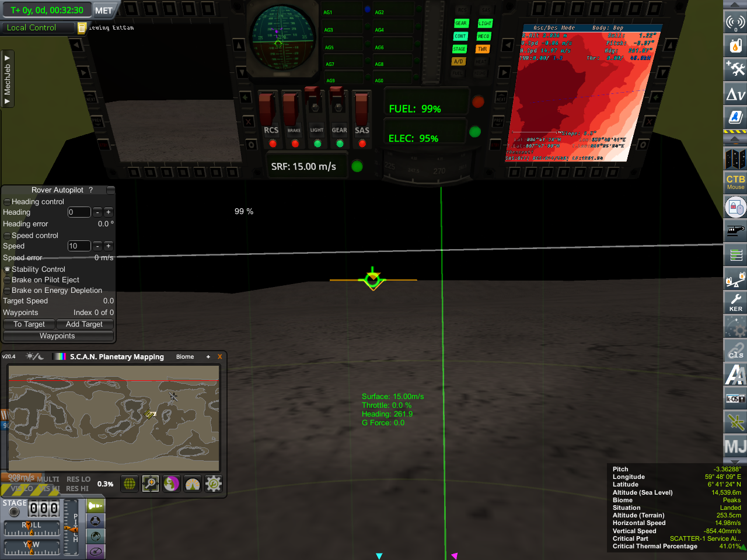Image resolution: width=747 pixels, height=560 pixels.
Task: Click the crossed wrench tools icon
Action: [x=735, y=69]
